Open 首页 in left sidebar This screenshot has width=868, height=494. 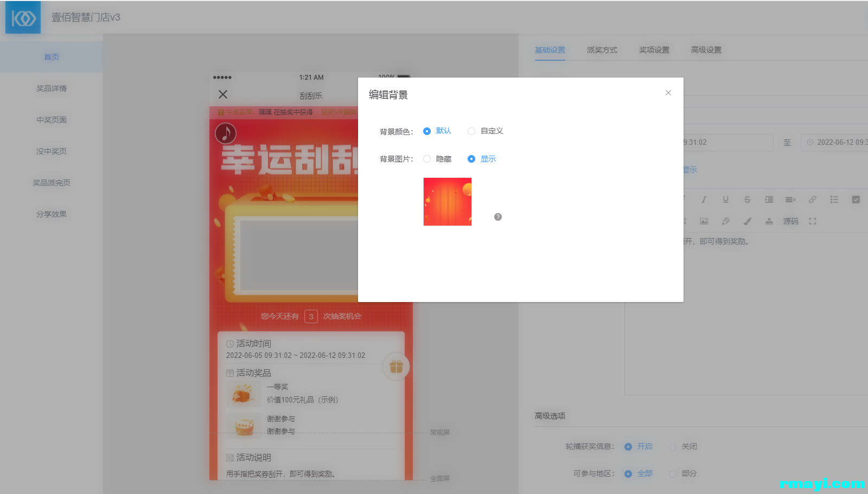[x=52, y=57]
